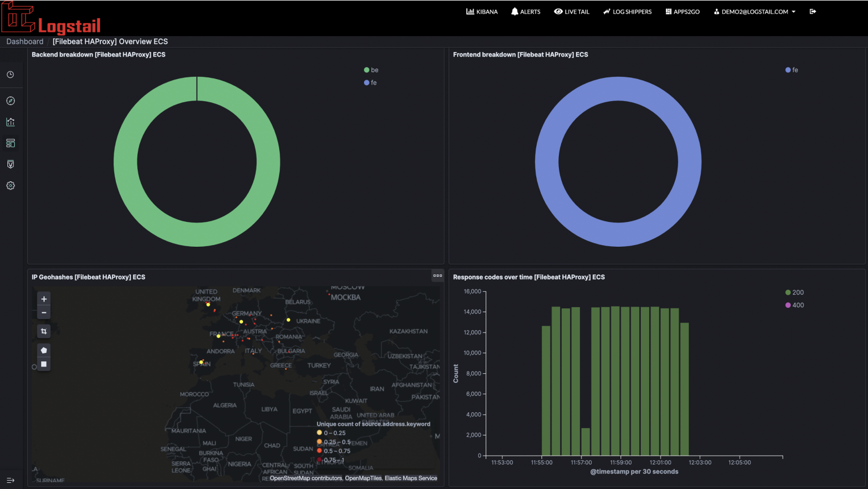Click the OpenMapTiles attribution link

(x=363, y=478)
